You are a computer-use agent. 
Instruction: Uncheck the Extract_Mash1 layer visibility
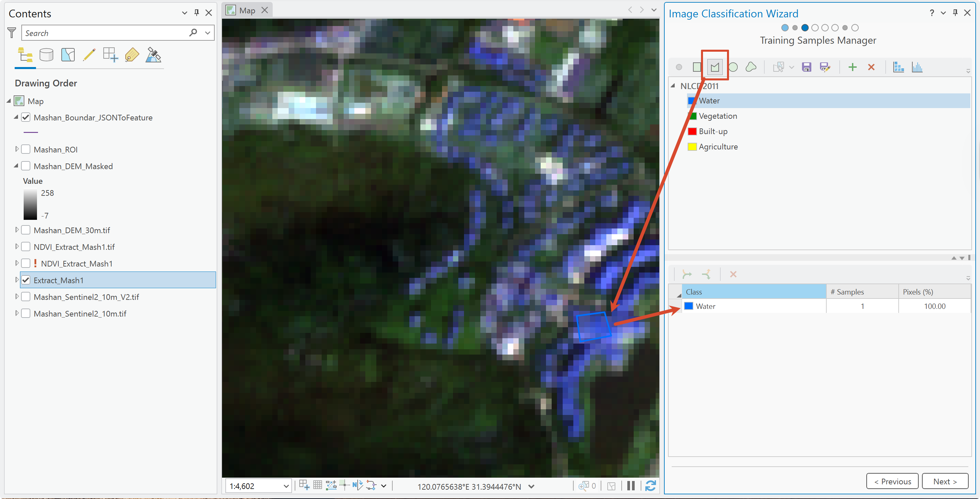pos(26,280)
